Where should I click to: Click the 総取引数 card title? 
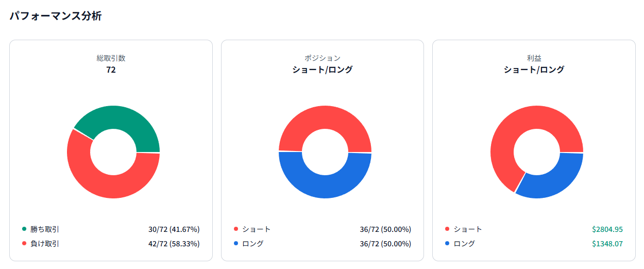(111, 58)
